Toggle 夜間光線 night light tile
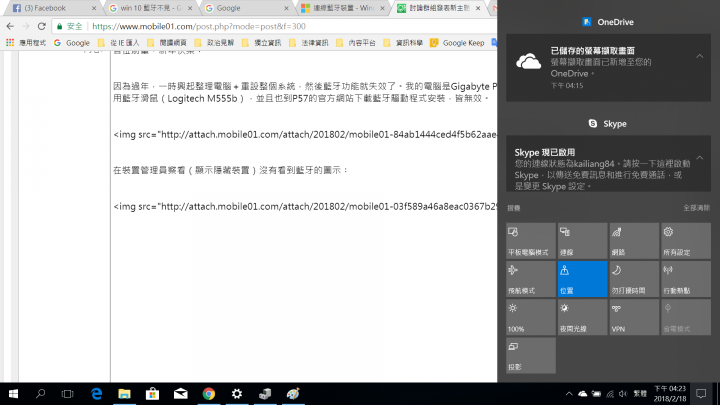 click(x=582, y=317)
